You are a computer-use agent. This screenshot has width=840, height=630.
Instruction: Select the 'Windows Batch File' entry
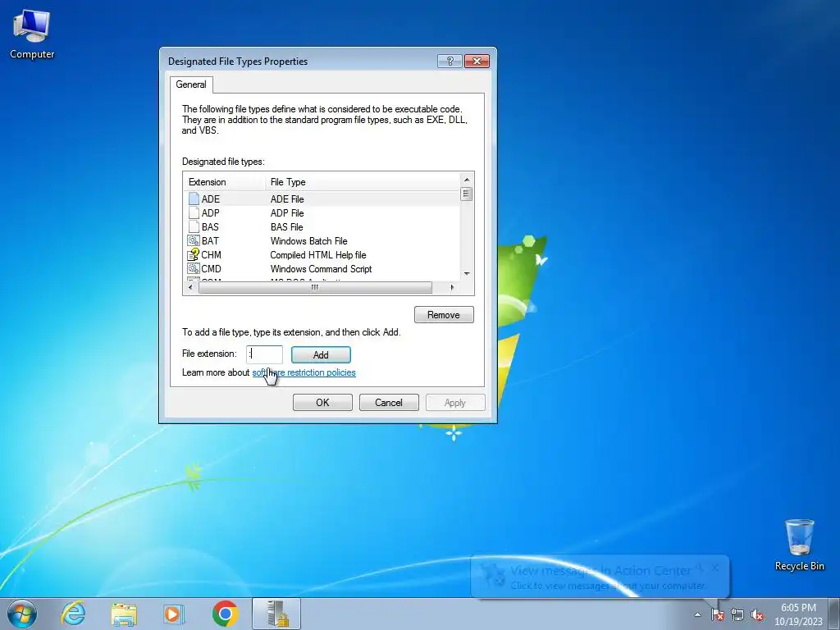tap(308, 240)
